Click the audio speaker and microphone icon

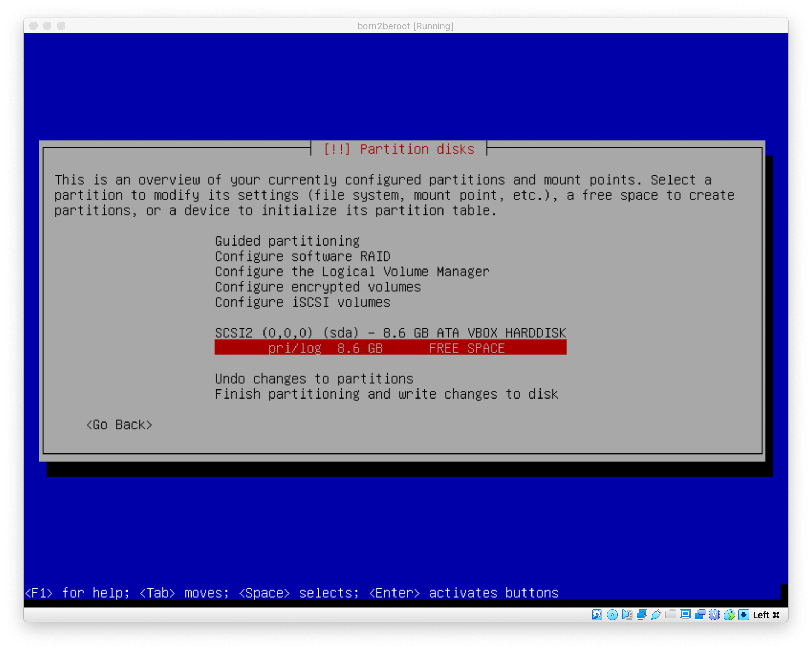(627, 615)
